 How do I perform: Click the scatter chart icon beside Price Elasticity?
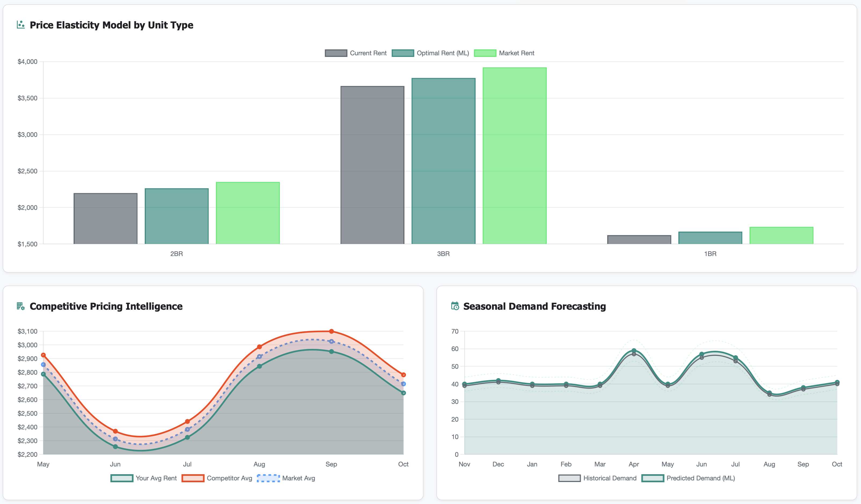tap(20, 25)
